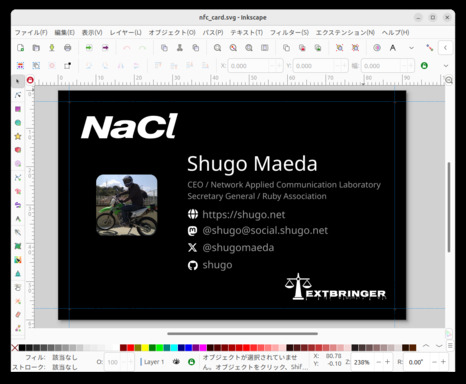Screen dimensions: 466x384
Task: Increase zoom with plus button
Action: (387, 362)
